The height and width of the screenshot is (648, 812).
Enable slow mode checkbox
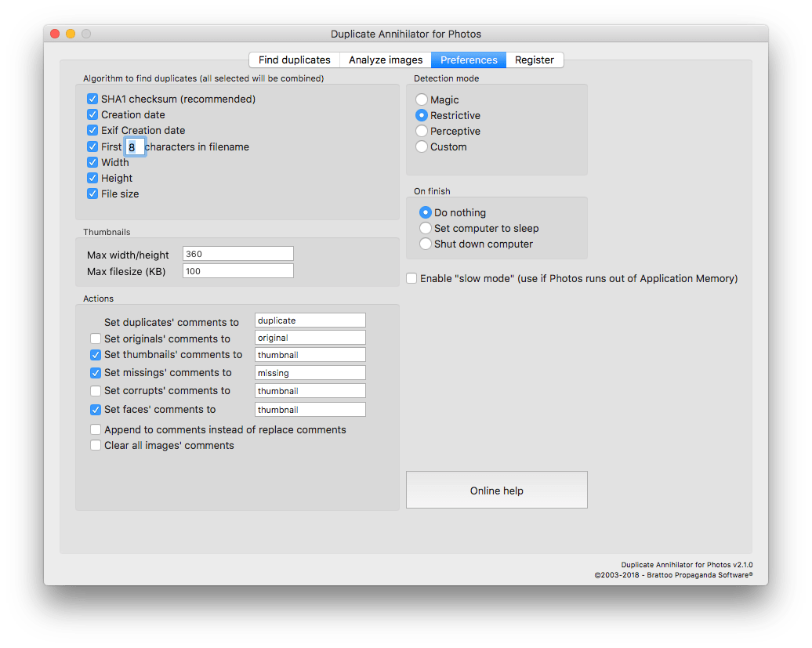[411, 278]
